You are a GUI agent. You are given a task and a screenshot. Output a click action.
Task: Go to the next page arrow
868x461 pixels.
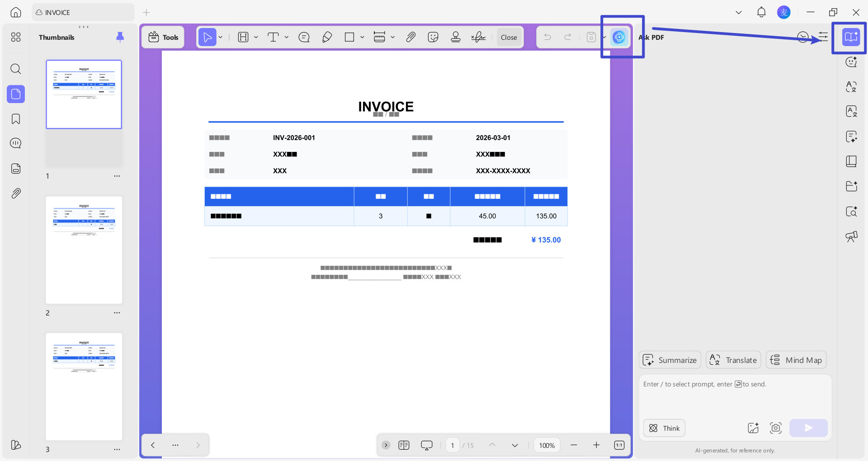click(515, 445)
